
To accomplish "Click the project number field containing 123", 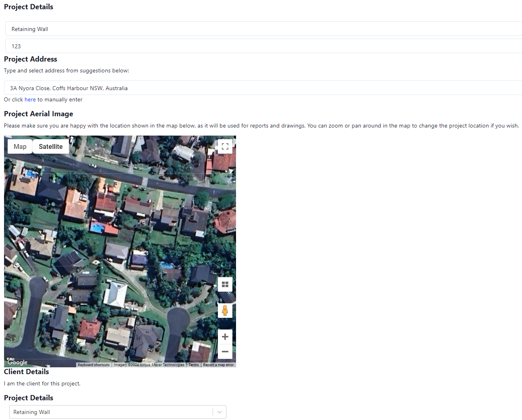I will [262, 46].
